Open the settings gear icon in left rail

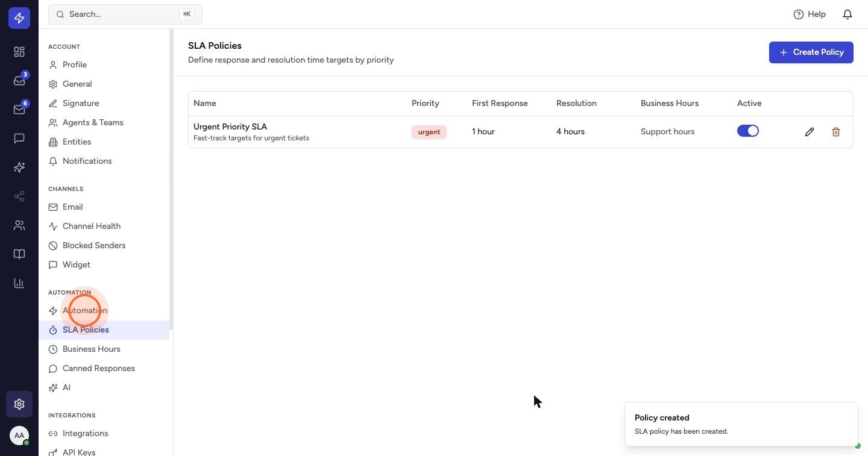click(19, 404)
